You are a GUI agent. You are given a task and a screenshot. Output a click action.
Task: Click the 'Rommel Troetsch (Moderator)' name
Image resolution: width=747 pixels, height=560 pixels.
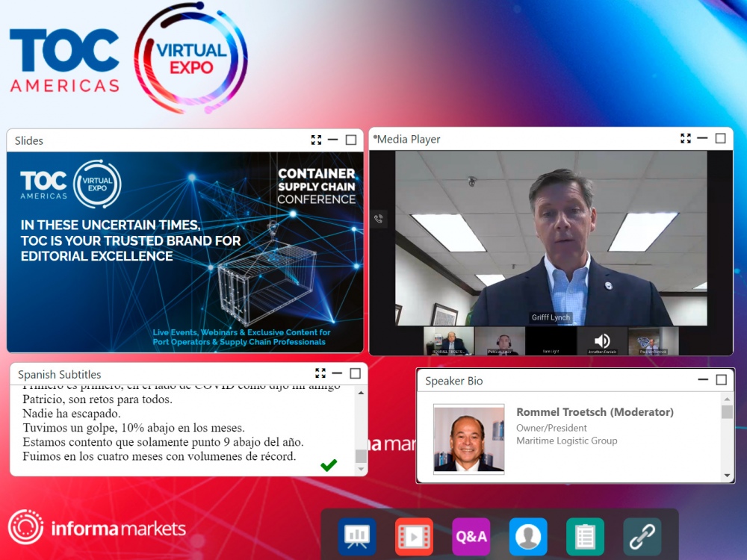point(595,412)
